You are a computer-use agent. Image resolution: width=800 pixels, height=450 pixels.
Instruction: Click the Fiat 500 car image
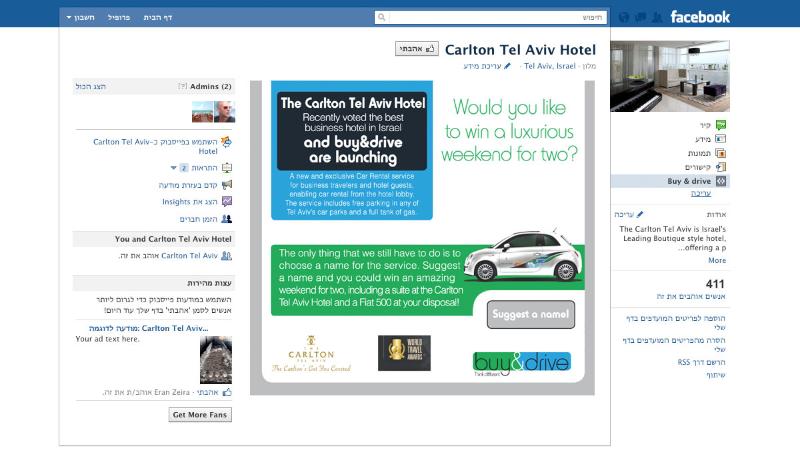(523, 255)
